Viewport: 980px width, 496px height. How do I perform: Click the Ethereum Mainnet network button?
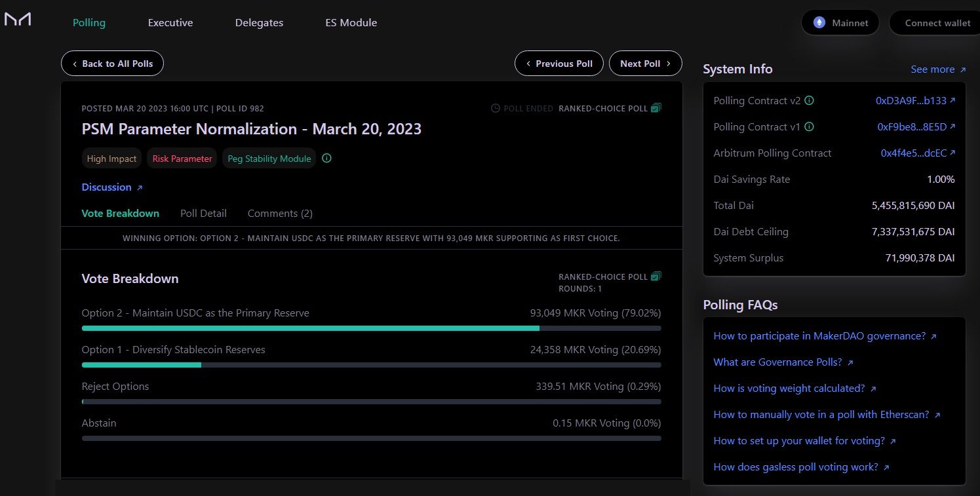pyautogui.click(x=840, y=23)
